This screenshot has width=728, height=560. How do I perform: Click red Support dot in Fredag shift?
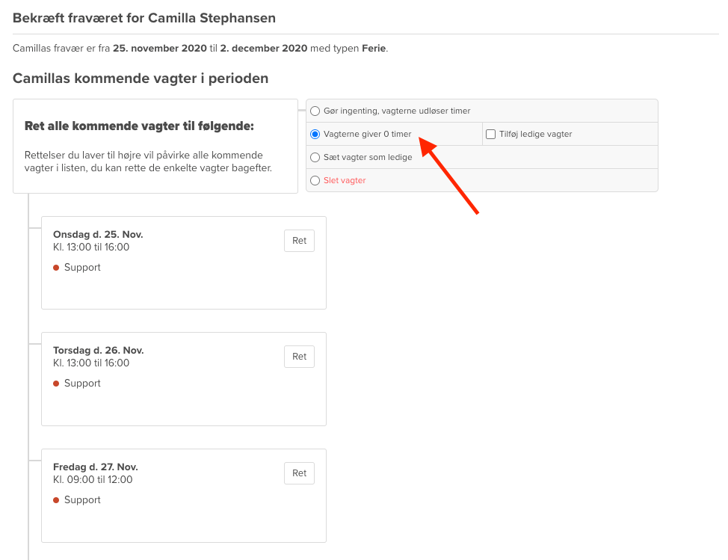coord(56,500)
